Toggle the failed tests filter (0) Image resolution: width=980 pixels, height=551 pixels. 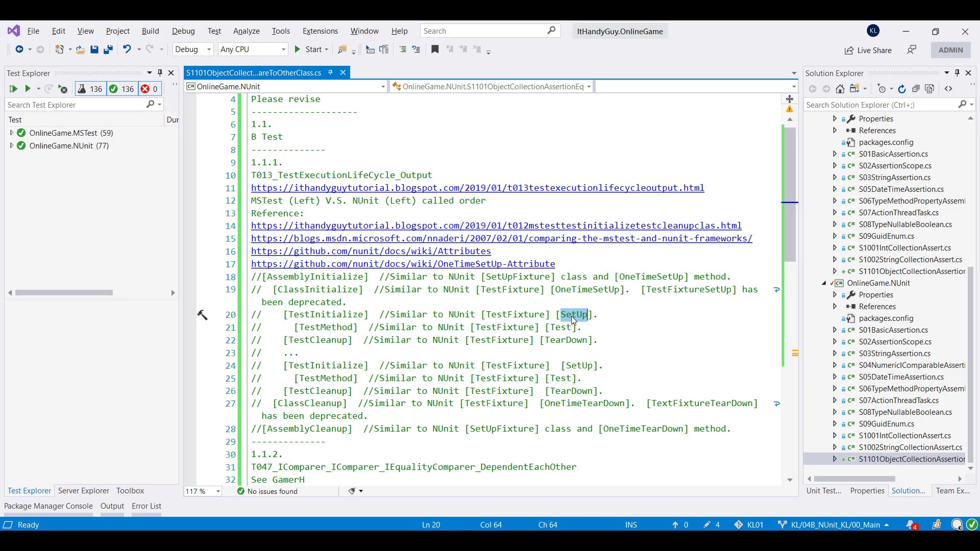coord(150,89)
